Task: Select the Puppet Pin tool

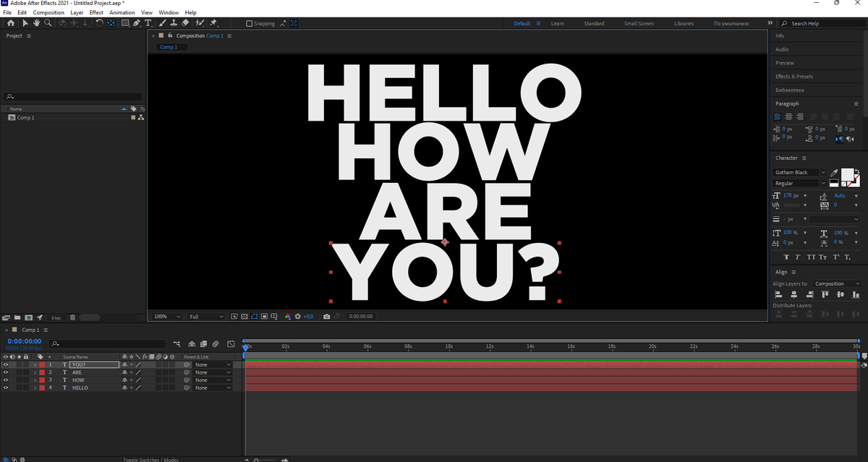Action: click(x=213, y=23)
